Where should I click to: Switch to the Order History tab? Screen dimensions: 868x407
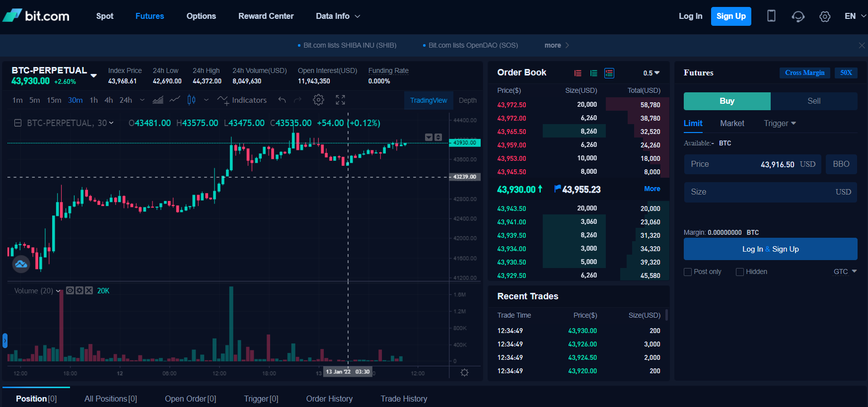pyautogui.click(x=329, y=399)
